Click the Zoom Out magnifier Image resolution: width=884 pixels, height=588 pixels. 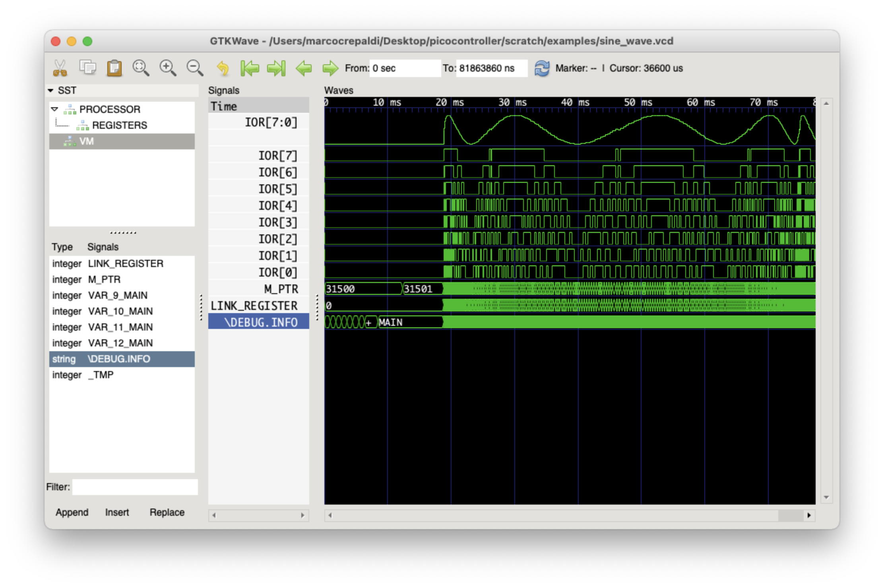point(195,68)
